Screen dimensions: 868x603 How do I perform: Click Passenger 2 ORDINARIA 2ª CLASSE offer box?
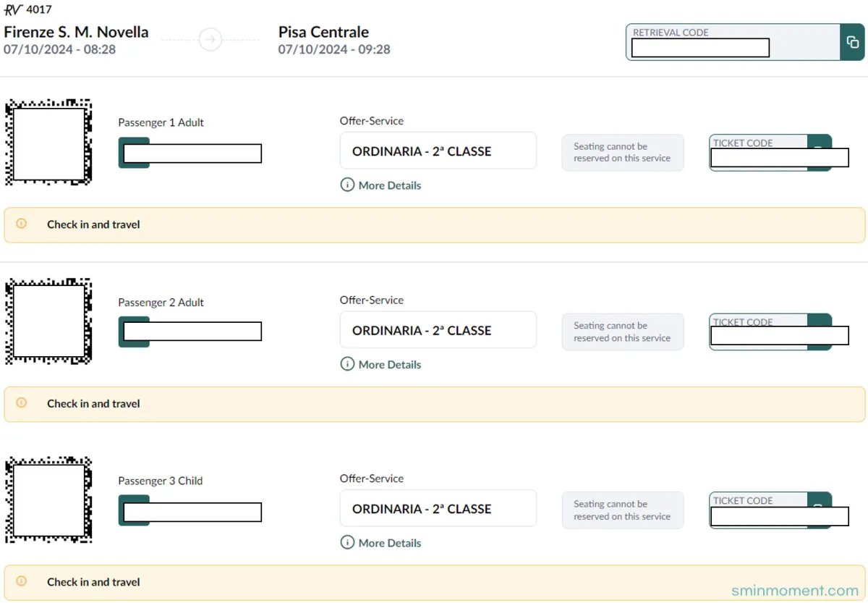point(438,330)
